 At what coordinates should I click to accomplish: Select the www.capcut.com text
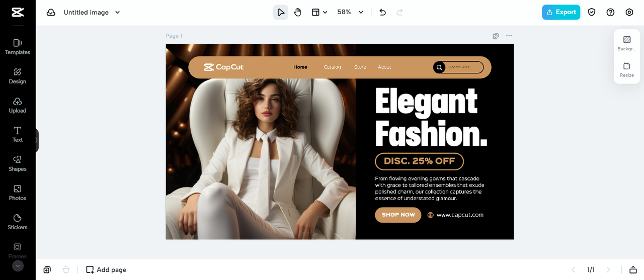460,215
